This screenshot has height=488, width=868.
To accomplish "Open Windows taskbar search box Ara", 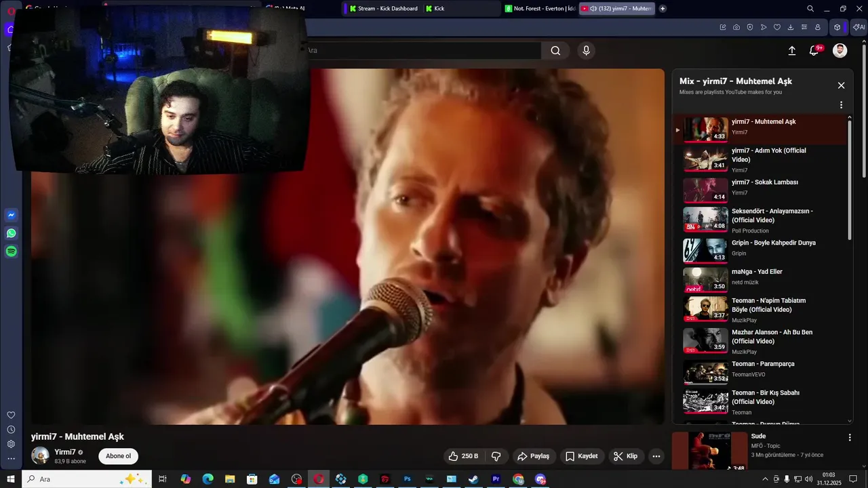I will pyautogui.click(x=87, y=479).
